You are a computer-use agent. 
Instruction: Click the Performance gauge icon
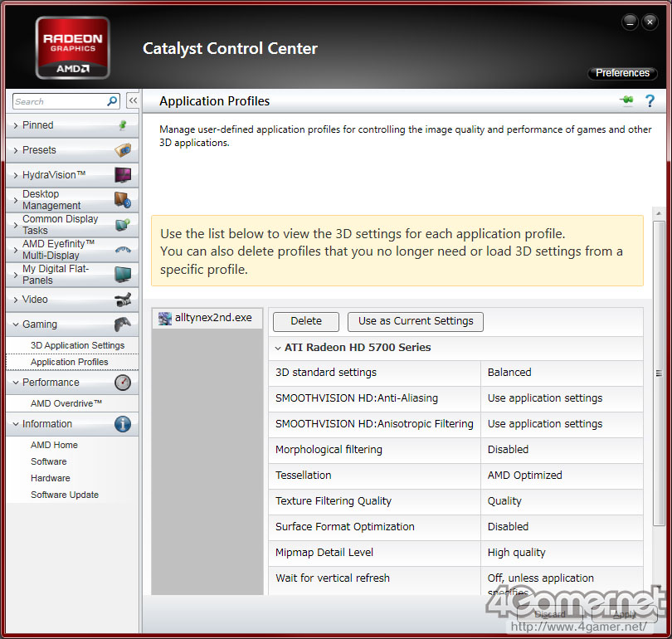coord(122,383)
